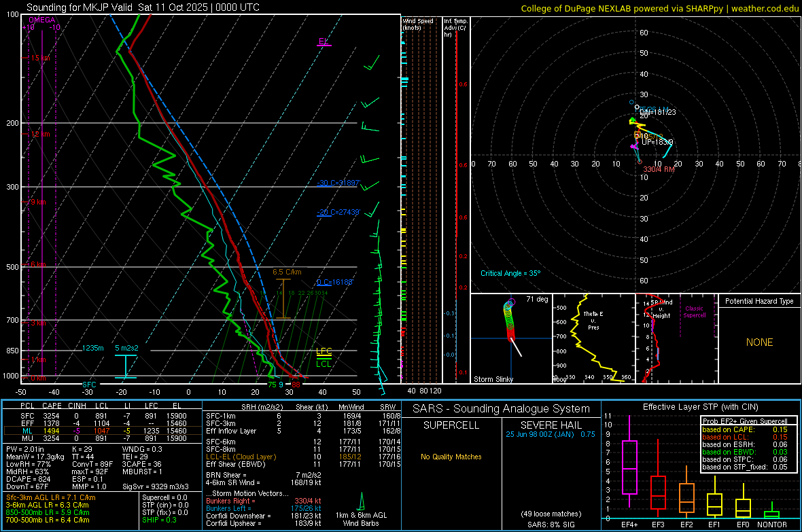Click the 'Potential Hazard Type' header
The image size is (802, 532).
click(759, 301)
